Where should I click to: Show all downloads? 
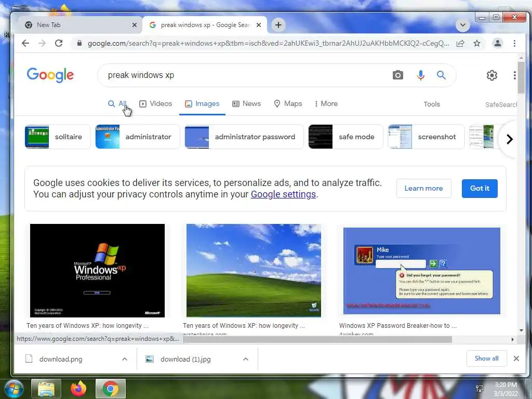click(486, 358)
